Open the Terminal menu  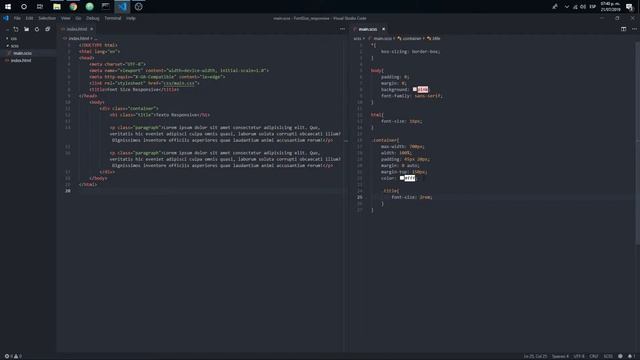113,18
